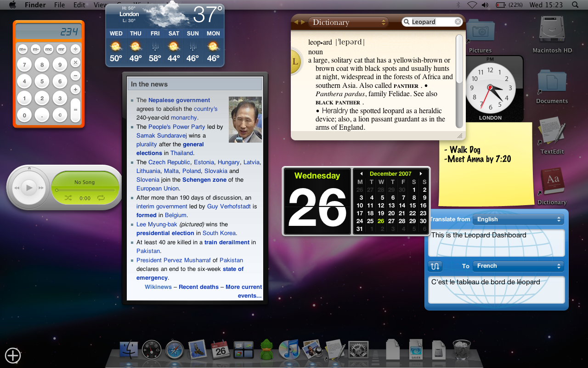Viewport: 588px width, 368px height.
Task: Launch Safari compass icon in Dock
Action: pyautogui.click(x=175, y=350)
